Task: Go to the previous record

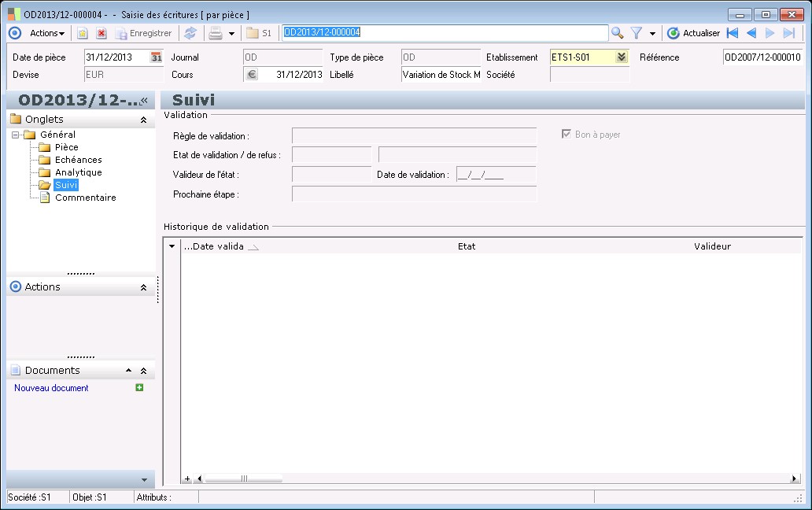Action: tap(751, 33)
